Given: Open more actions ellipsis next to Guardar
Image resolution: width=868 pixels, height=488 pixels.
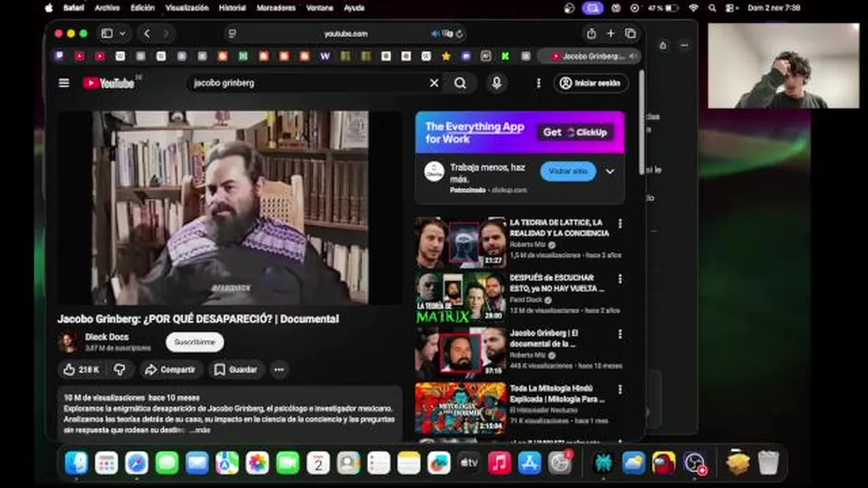Looking at the screenshot, I should [x=279, y=369].
